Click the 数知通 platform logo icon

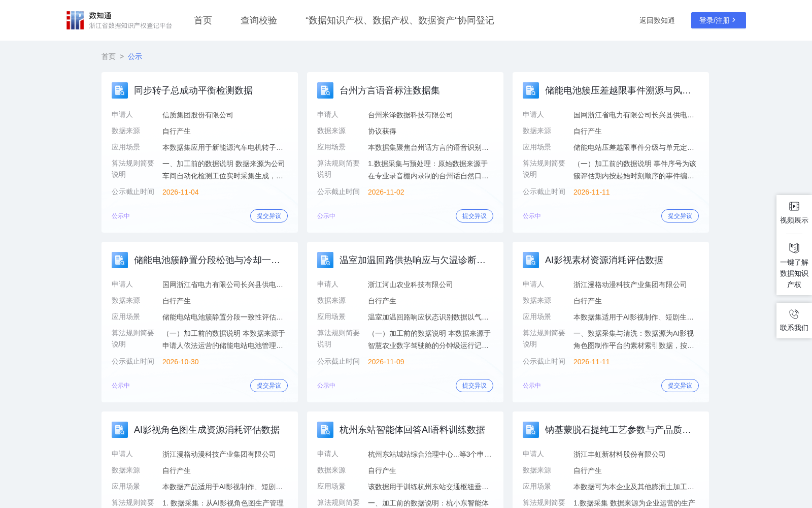[x=75, y=20]
